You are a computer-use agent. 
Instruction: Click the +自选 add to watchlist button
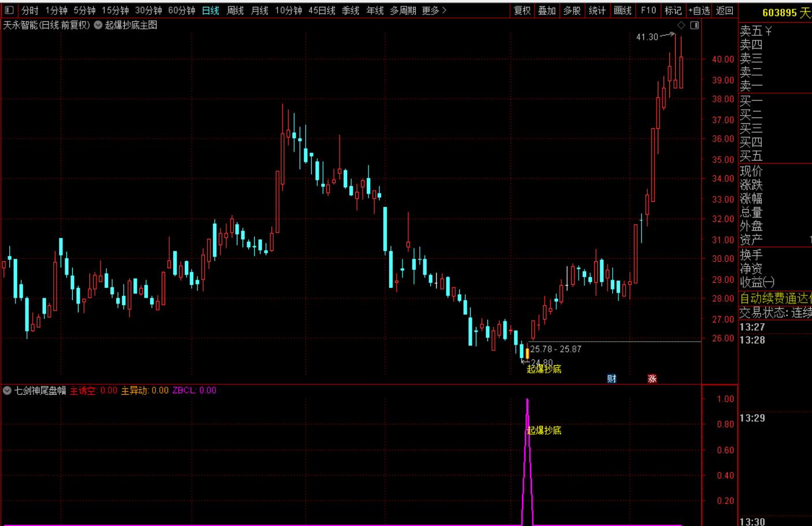click(x=699, y=10)
